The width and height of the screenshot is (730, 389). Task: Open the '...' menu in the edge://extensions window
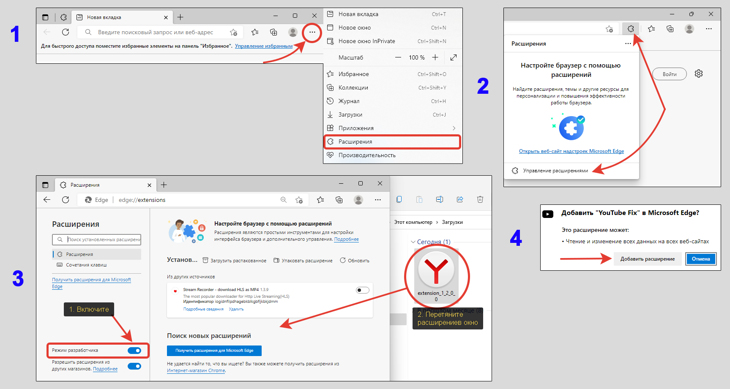378,200
